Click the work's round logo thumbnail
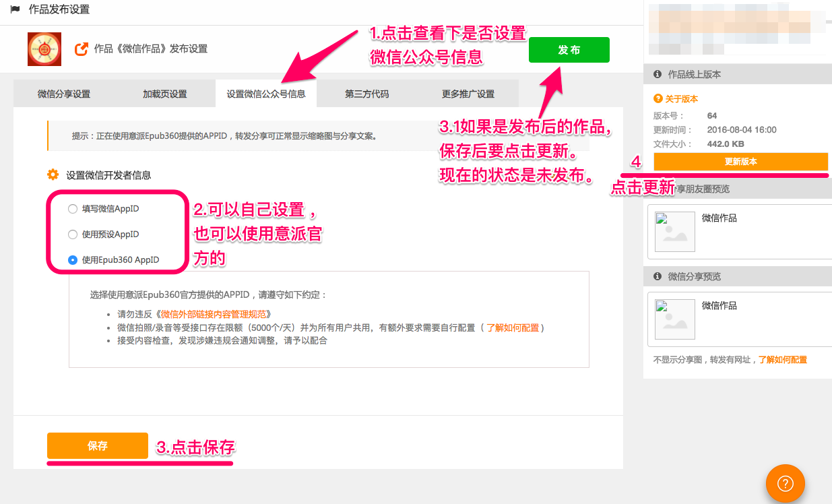The width and height of the screenshot is (832, 504). [x=44, y=49]
